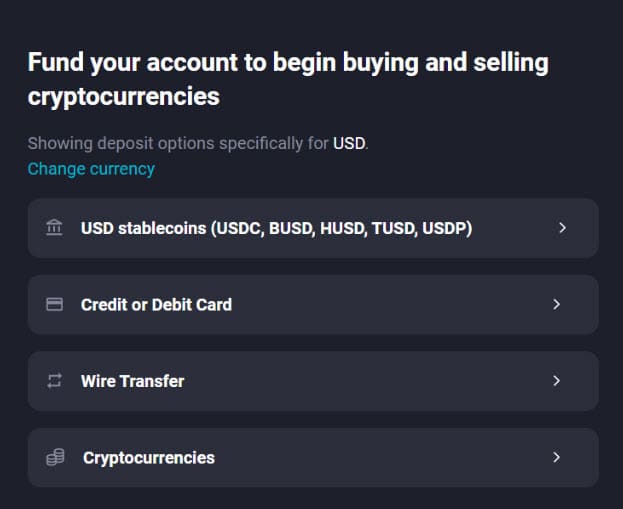
Task: Click the Fund your account heading
Action: pos(288,80)
